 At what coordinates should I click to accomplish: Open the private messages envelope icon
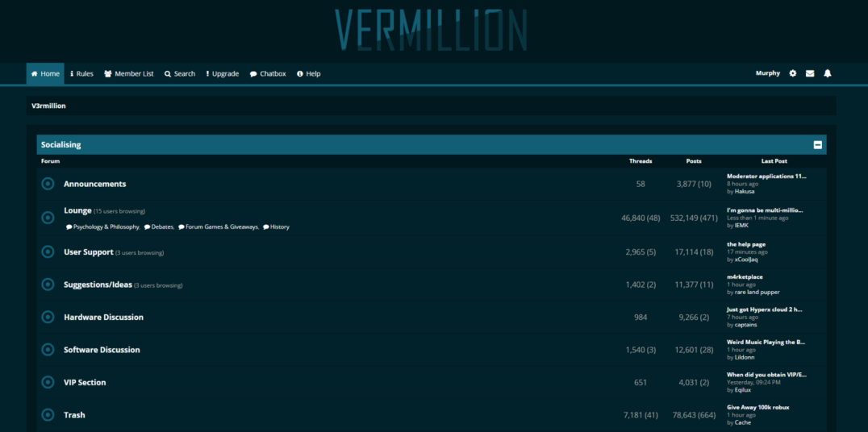point(810,73)
